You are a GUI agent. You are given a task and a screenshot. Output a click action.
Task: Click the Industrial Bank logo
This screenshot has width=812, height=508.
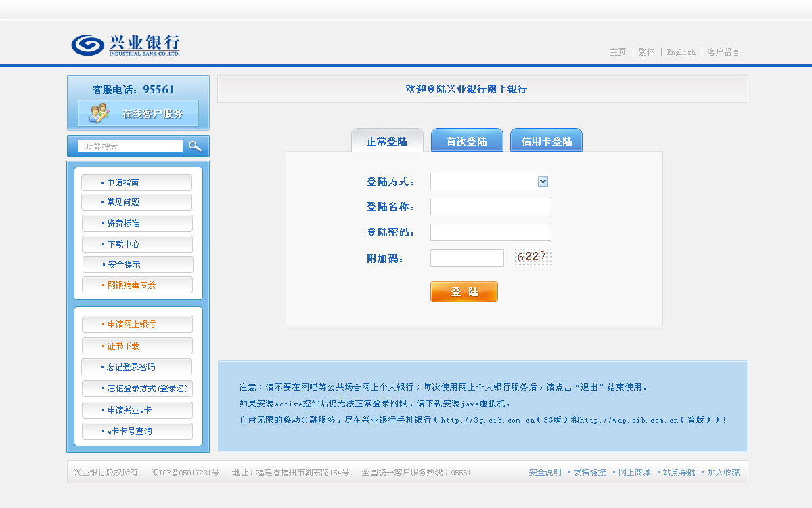pos(126,45)
